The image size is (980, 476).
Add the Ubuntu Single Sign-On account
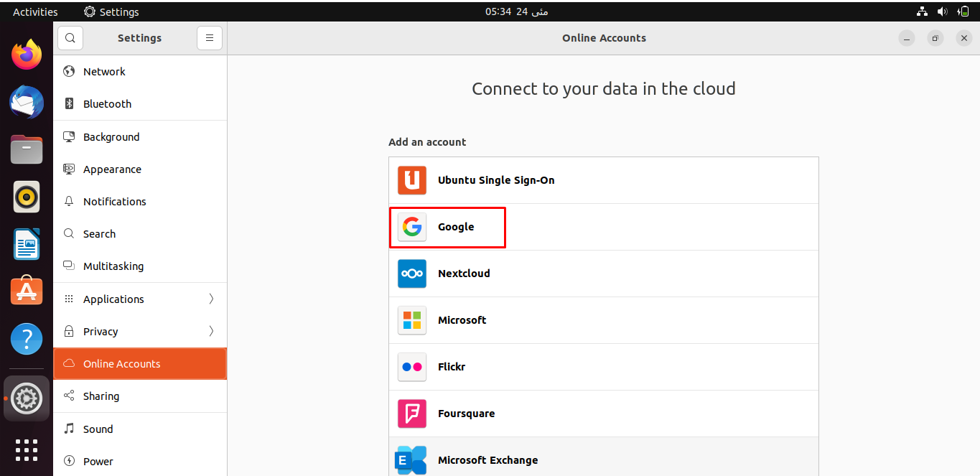coord(603,180)
